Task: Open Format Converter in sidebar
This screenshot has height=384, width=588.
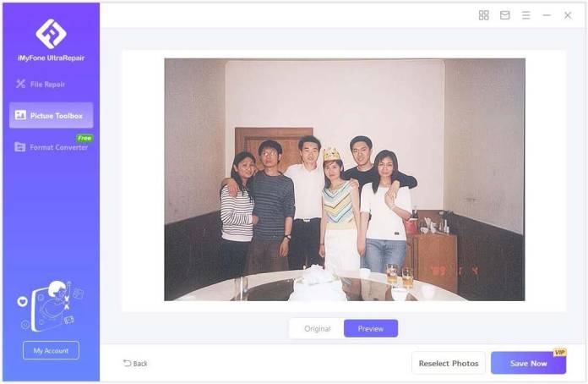Action: pyautogui.click(x=51, y=147)
